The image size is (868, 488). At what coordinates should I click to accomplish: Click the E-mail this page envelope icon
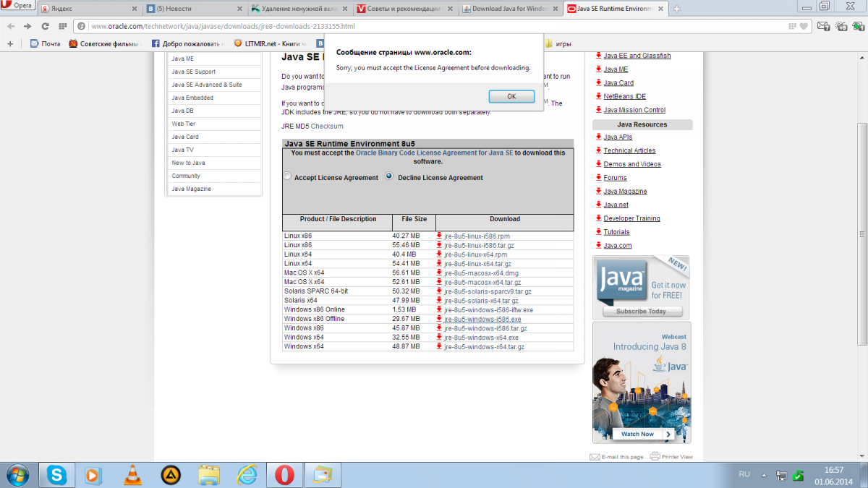click(x=595, y=457)
